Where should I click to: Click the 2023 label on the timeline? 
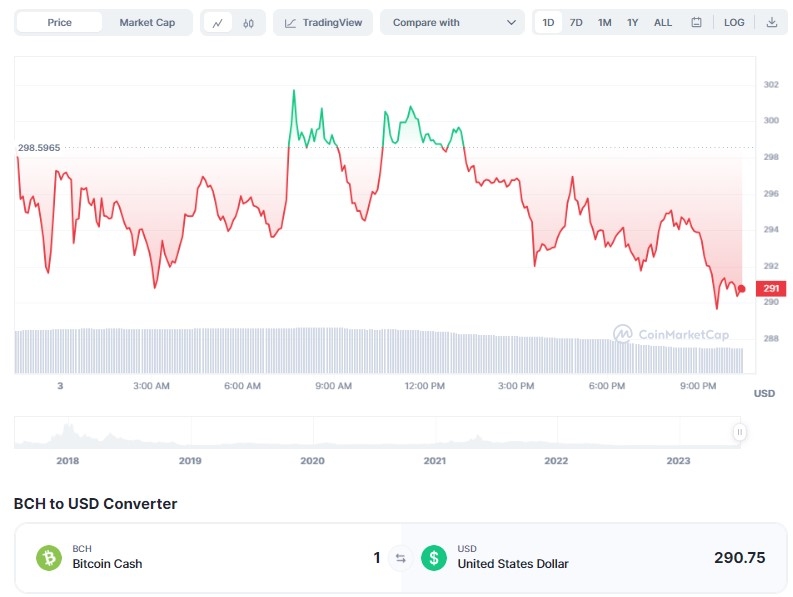click(x=678, y=461)
